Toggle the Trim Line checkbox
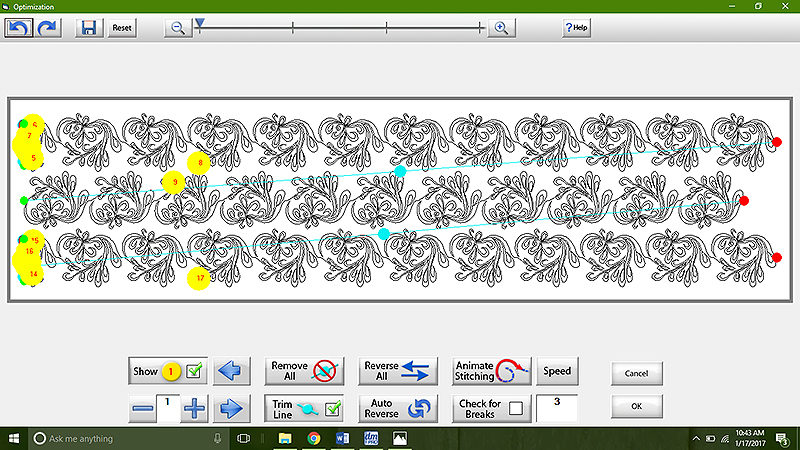 [333, 408]
